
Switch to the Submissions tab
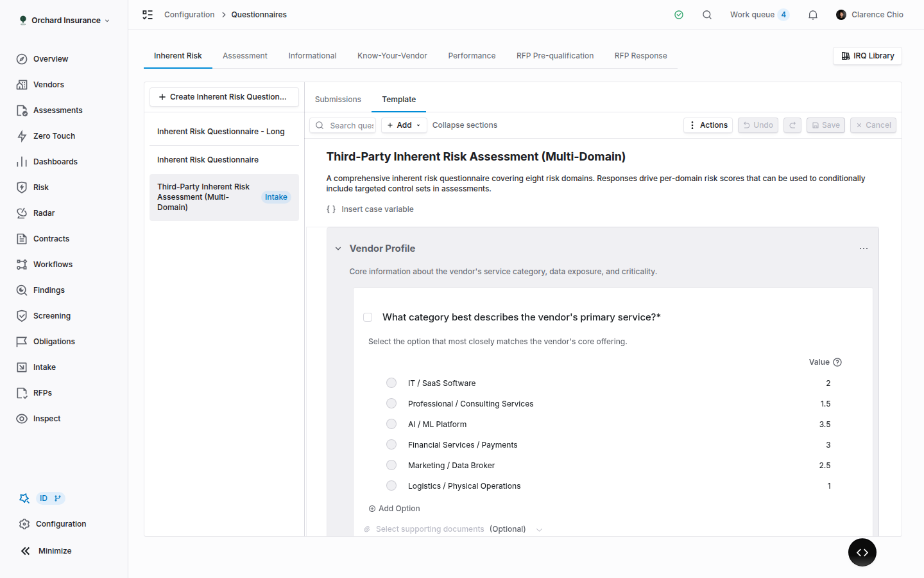(338, 100)
